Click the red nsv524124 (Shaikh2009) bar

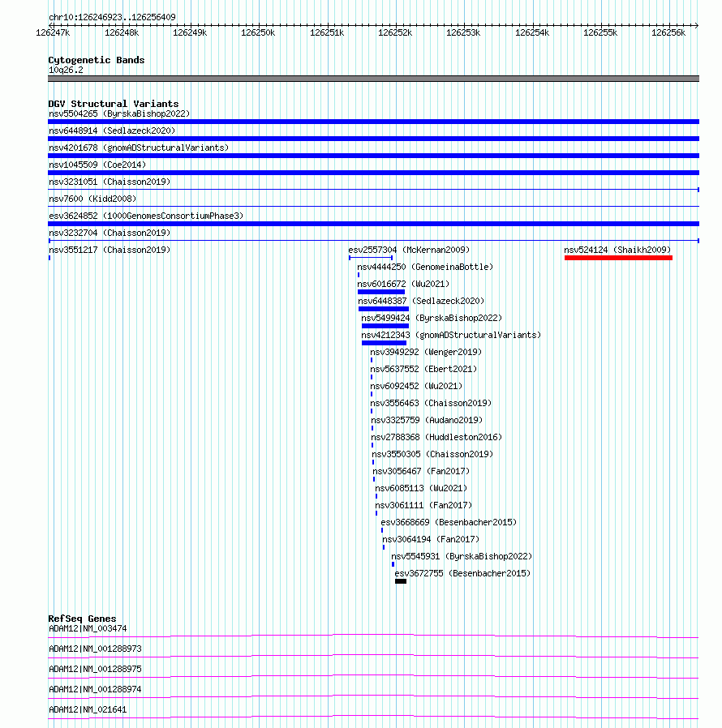pos(618,258)
